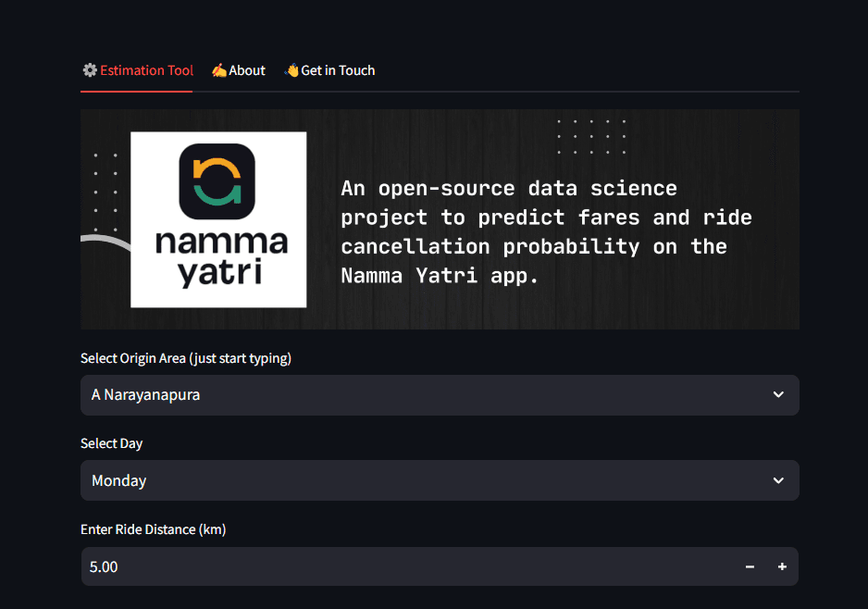Increase ride distance with plus button
This screenshot has width=868, height=609.
[782, 567]
